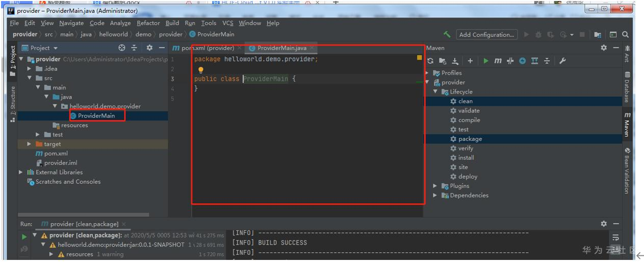Hide the Maven tool window
Viewport: 644px width, 263px height.
pos(616,47)
